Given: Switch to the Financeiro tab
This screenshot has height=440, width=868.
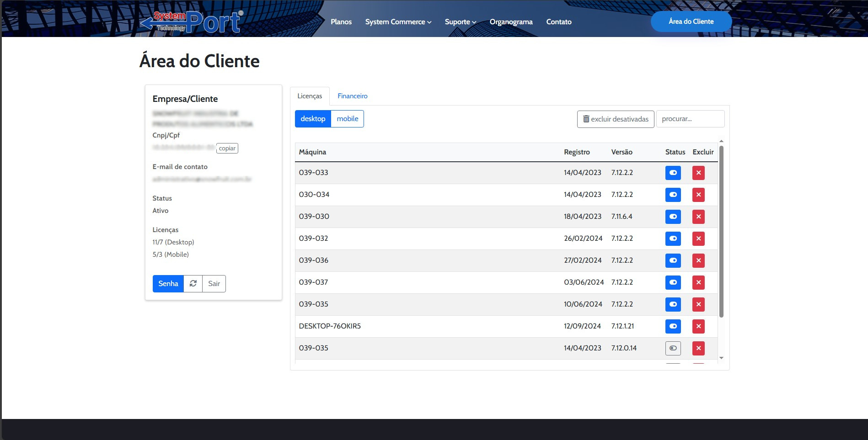Looking at the screenshot, I should click(352, 96).
